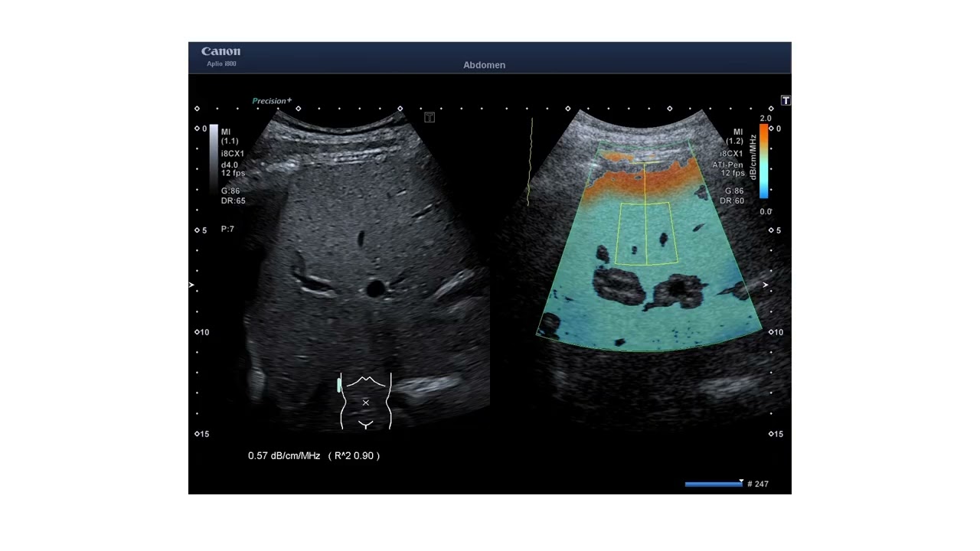Click the 12 fps frame rate on left image
Image resolution: width=980 pixels, height=551 pixels.
(233, 173)
